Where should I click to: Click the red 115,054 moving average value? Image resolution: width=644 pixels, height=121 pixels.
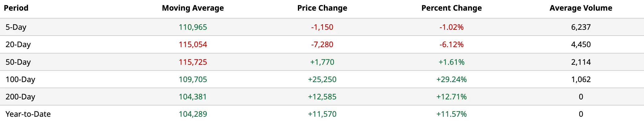coord(193,44)
